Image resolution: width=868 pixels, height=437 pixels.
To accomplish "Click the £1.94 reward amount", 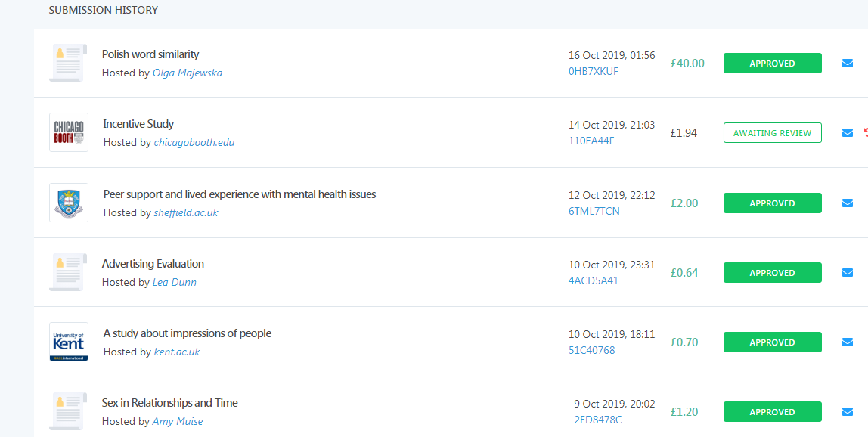I will coord(684,133).
